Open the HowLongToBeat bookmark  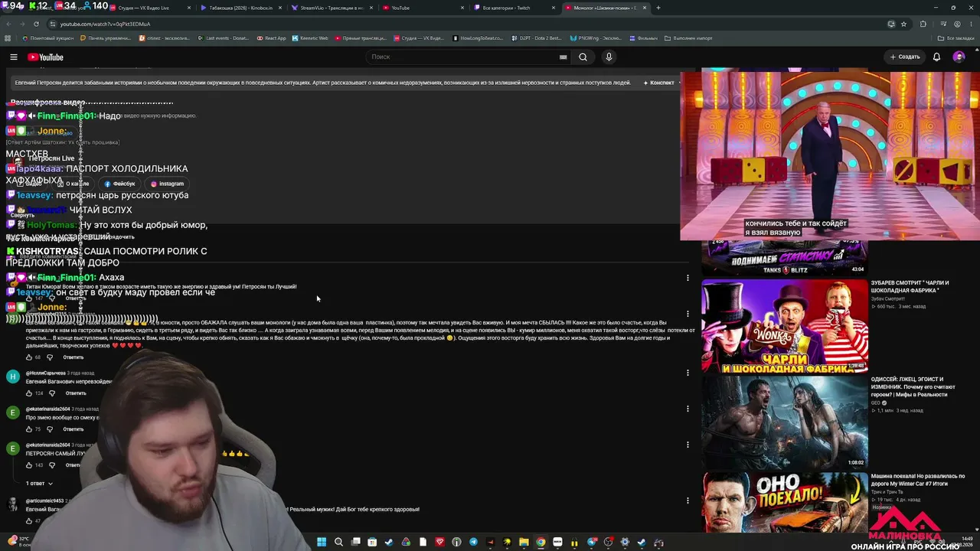[479, 38]
